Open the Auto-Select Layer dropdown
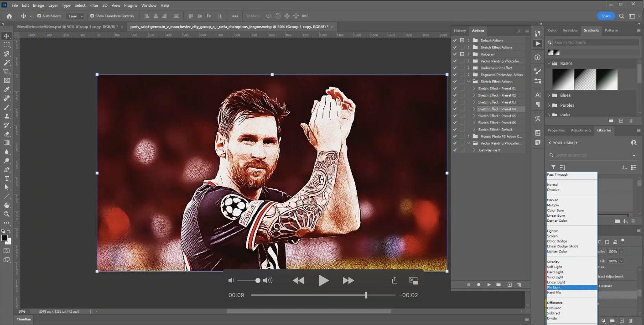Image resolution: width=644 pixels, height=325 pixels. coord(75,16)
